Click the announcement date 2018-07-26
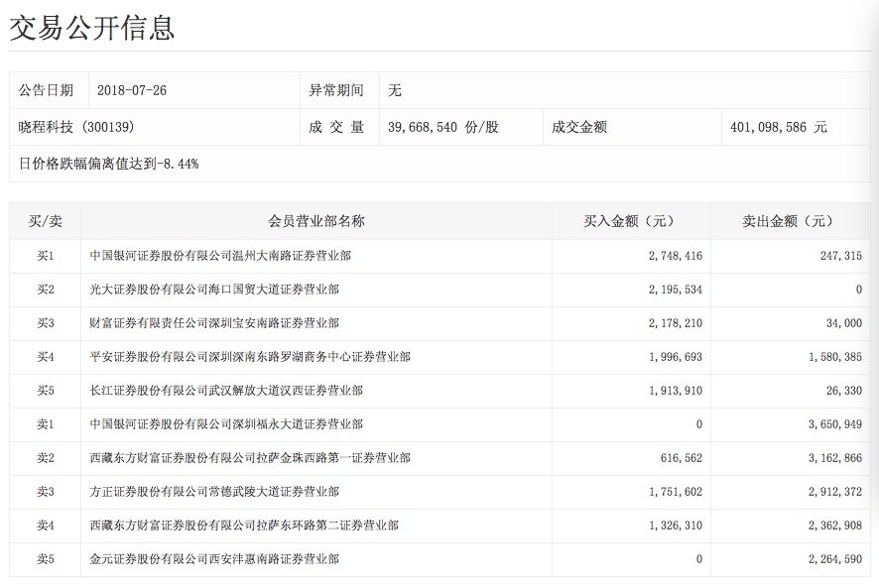This screenshot has width=879, height=588. (x=132, y=90)
